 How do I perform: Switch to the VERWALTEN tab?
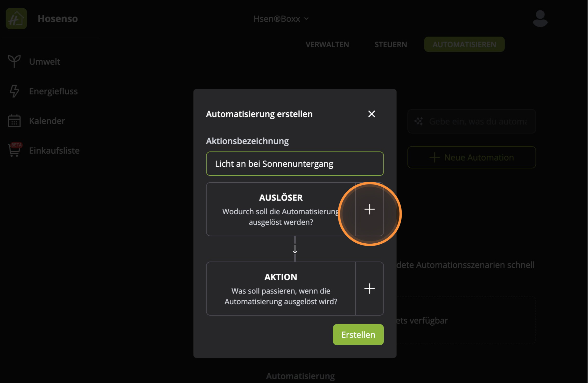pyautogui.click(x=327, y=44)
